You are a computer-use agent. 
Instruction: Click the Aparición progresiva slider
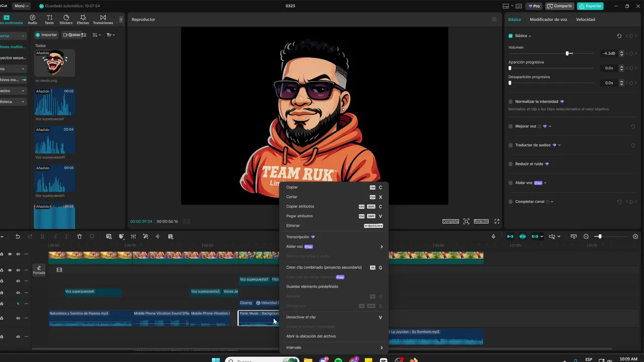(x=551, y=68)
